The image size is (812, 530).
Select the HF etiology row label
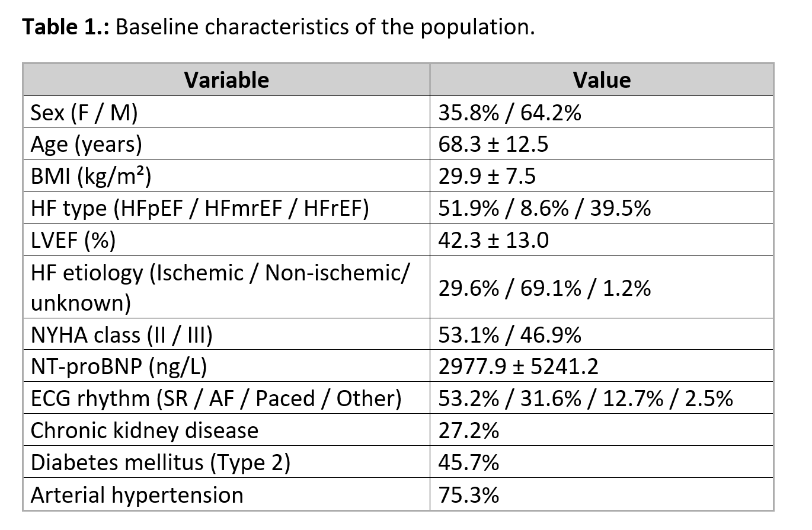219,287
